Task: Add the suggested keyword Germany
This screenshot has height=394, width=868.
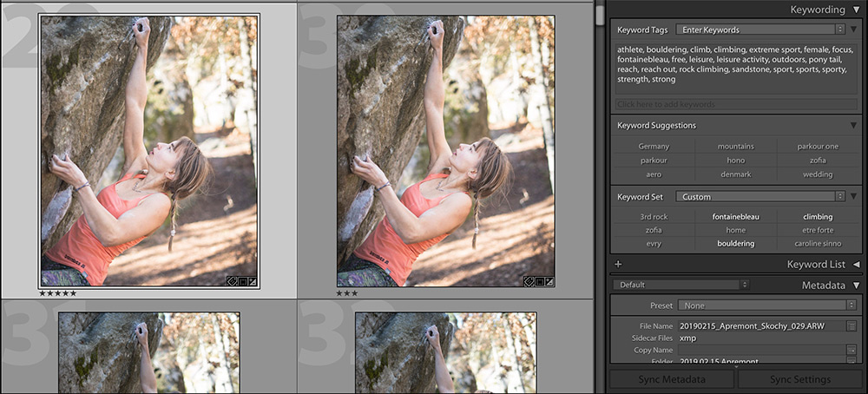Action: point(654,147)
